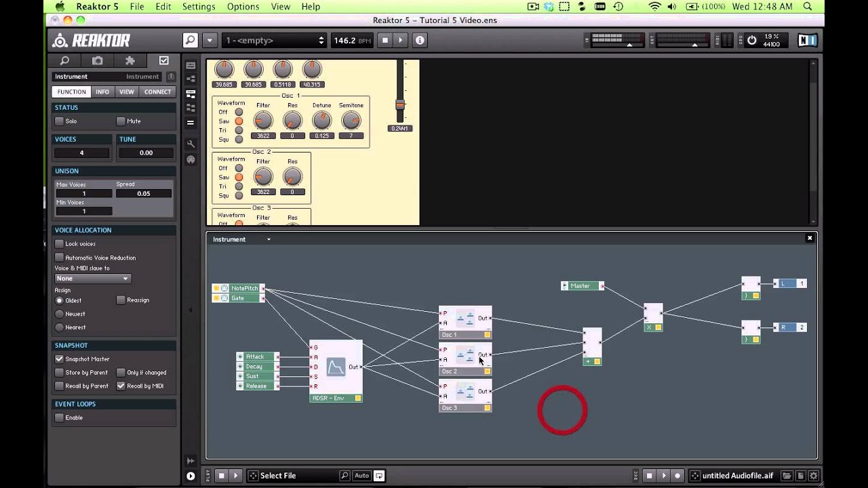Click the dropdown arrow button next to the magnifier
This screenshot has height=488, width=868.
pos(210,40)
